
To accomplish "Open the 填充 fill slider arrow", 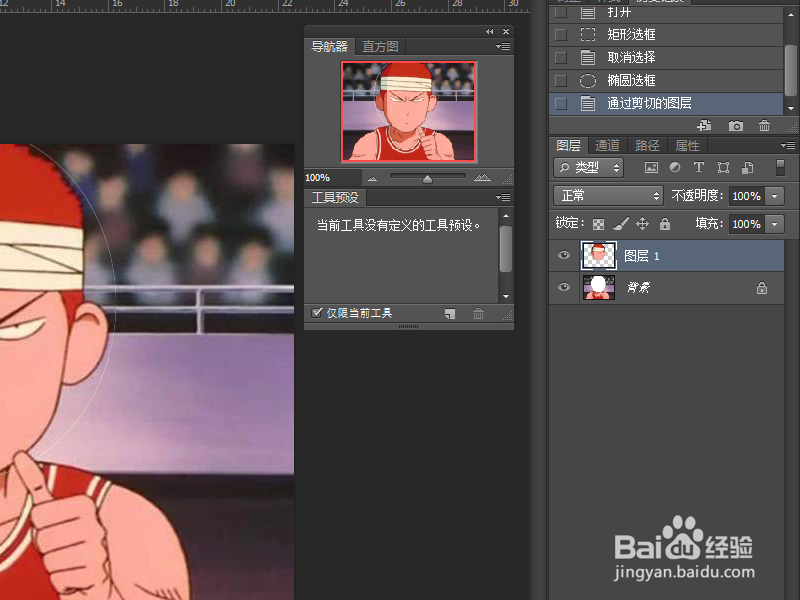I will 774,224.
